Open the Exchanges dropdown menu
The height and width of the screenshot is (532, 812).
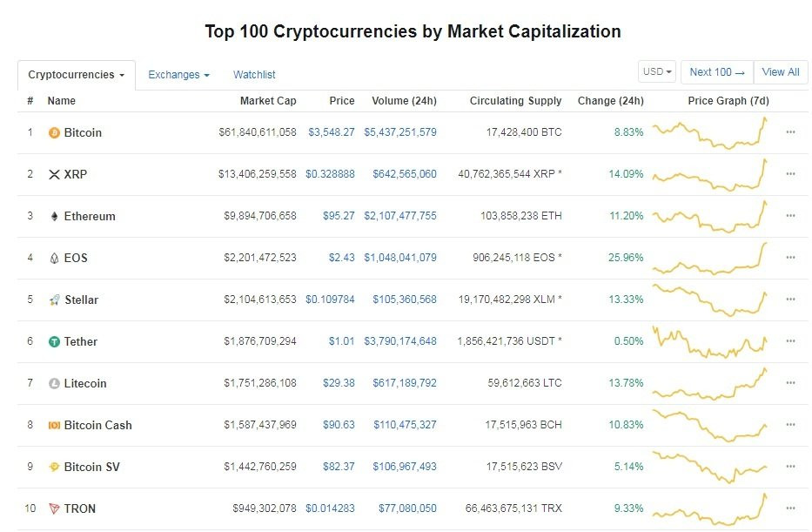click(x=178, y=75)
